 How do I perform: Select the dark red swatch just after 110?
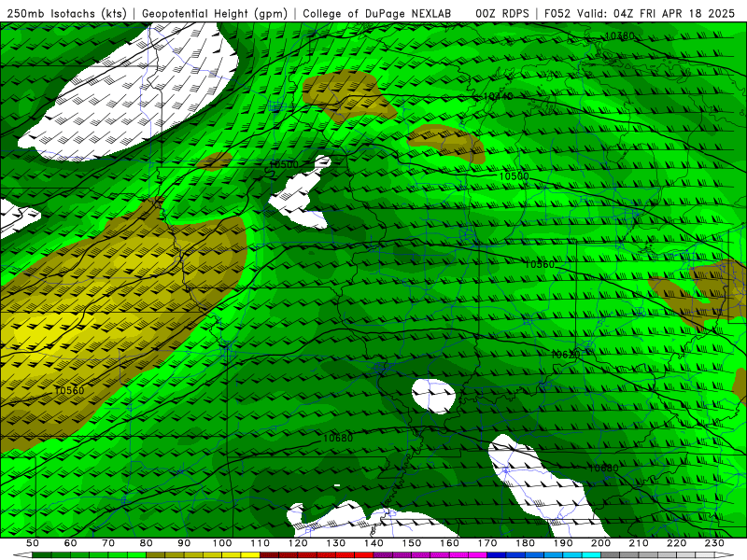pos(269,555)
